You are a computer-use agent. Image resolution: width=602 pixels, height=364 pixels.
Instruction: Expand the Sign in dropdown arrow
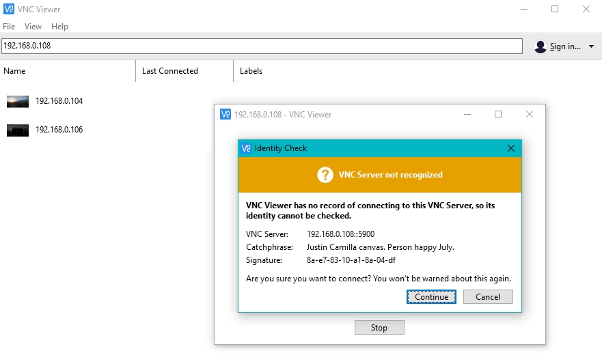click(591, 46)
